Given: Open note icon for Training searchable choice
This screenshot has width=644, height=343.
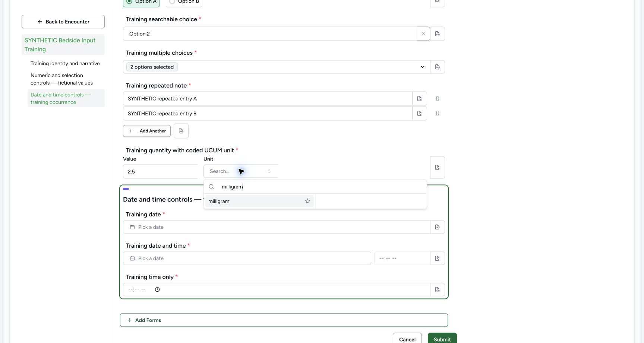Looking at the screenshot, I should (x=438, y=34).
